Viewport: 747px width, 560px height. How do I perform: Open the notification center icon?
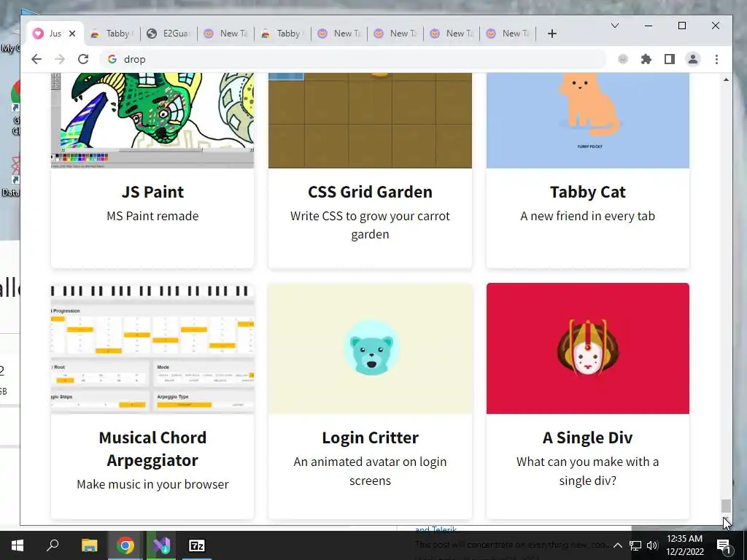point(724,545)
